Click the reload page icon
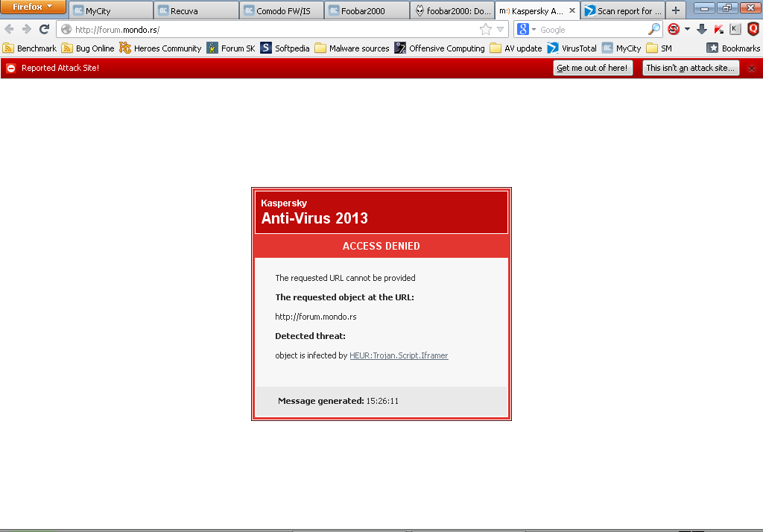Screen dimensions: 763x532 (x=44, y=29)
